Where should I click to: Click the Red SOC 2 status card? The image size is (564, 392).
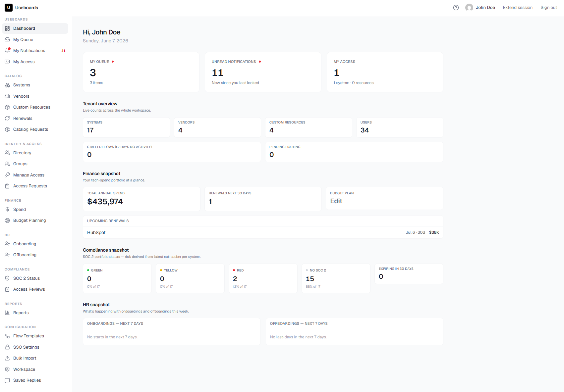coord(263,278)
